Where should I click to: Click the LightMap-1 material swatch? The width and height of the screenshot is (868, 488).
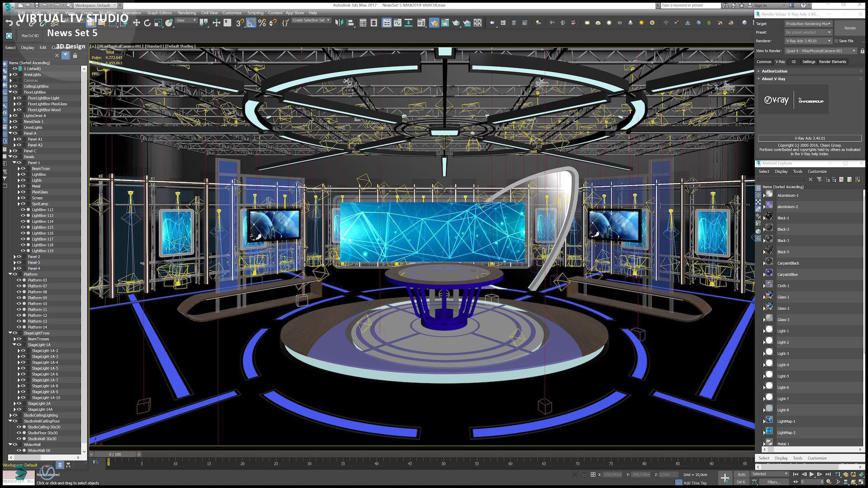tap(769, 419)
